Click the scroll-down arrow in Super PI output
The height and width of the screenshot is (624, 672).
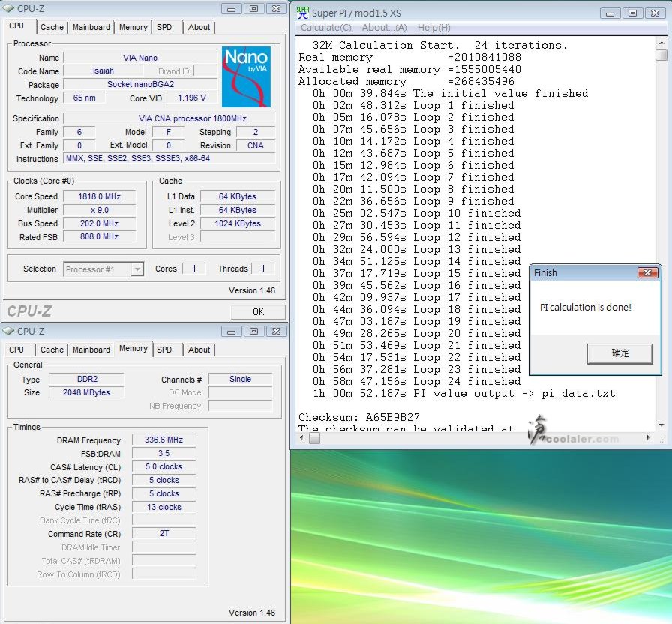[661, 424]
